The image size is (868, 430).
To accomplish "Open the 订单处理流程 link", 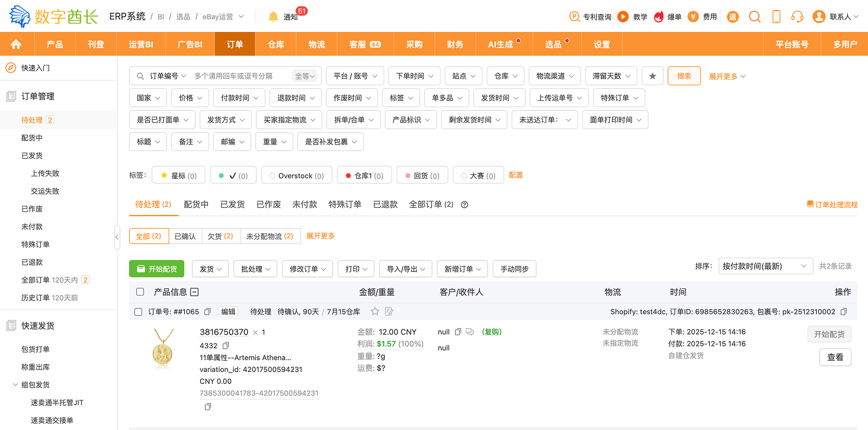I will [x=832, y=205].
